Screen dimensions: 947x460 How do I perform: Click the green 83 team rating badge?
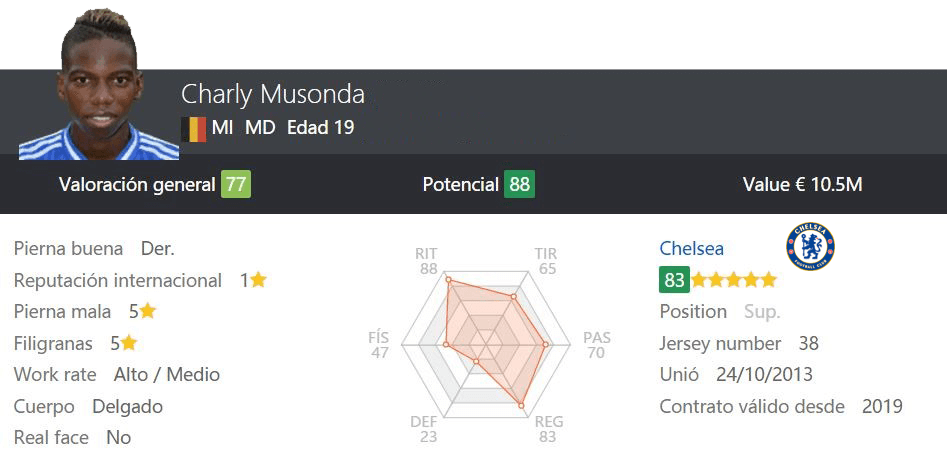(674, 280)
